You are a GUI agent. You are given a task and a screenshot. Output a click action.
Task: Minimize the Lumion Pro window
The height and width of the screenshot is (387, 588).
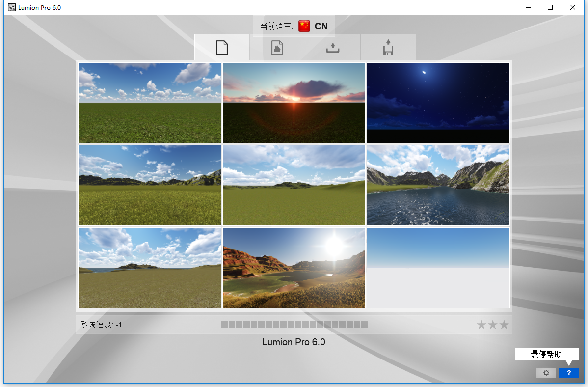pyautogui.click(x=528, y=7)
